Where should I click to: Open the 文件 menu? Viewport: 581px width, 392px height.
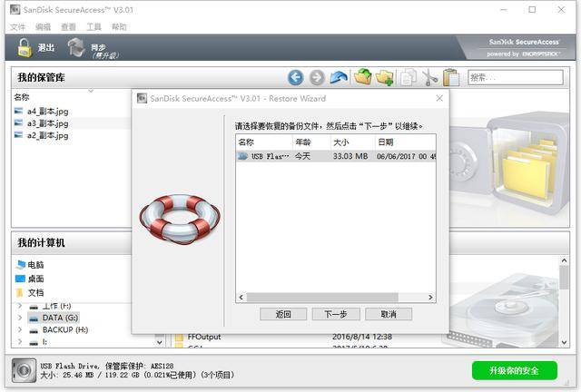pyautogui.click(x=17, y=27)
